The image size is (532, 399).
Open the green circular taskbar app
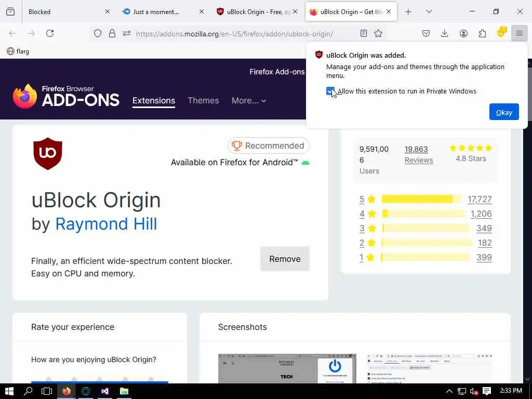point(86,391)
